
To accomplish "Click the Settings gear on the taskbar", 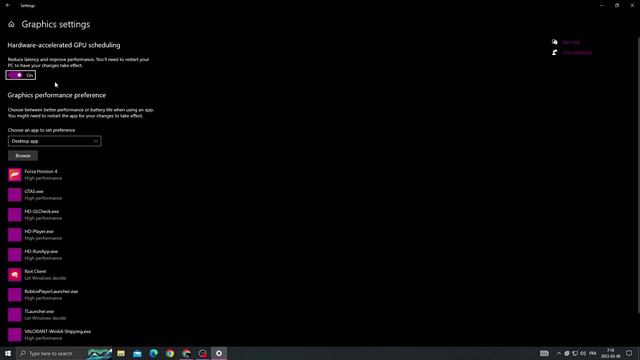I will click(x=219, y=353).
